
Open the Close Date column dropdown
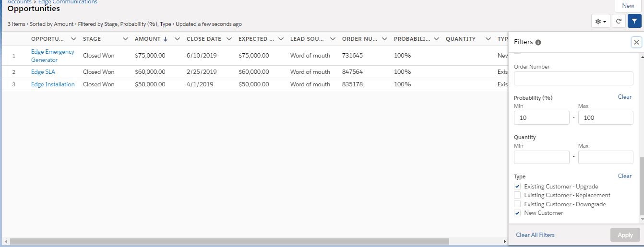tap(229, 39)
